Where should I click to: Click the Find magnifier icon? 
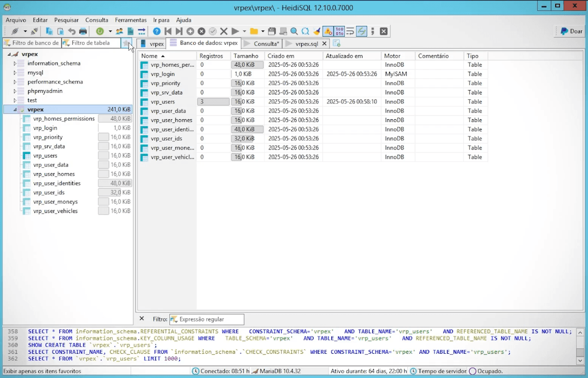pyautogui.click(x=295, y=31)
